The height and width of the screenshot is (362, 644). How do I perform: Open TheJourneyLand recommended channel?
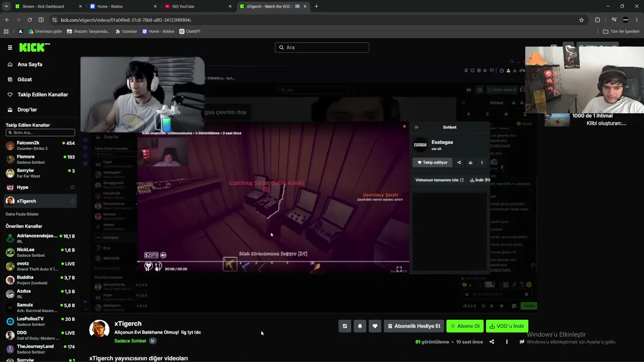point(40,349)
